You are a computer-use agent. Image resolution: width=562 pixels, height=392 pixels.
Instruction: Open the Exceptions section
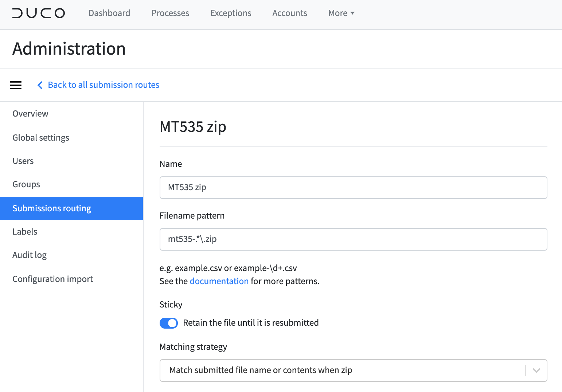(231, 13)
